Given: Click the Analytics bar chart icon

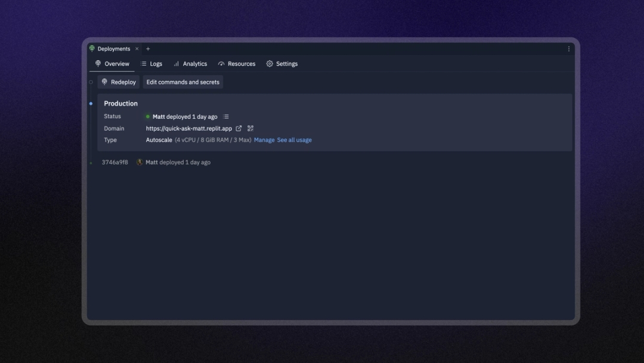Looking at the screenshot, I should pos(176,63).
